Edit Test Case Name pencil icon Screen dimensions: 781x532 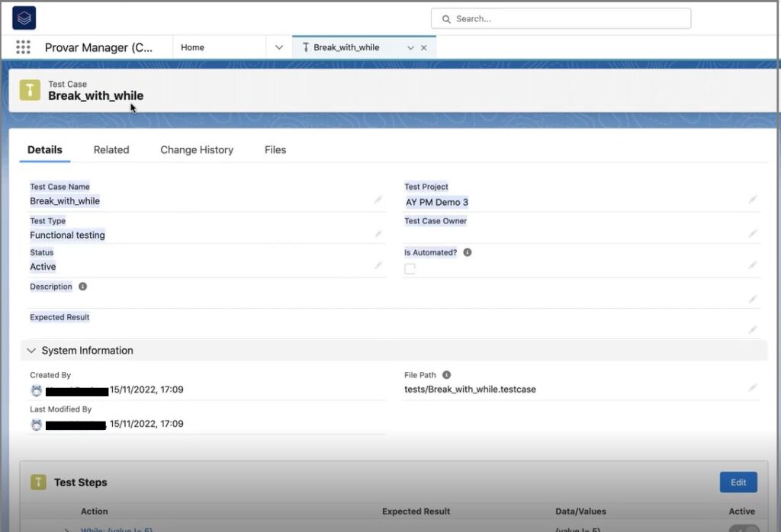click(x=378, y=200)
